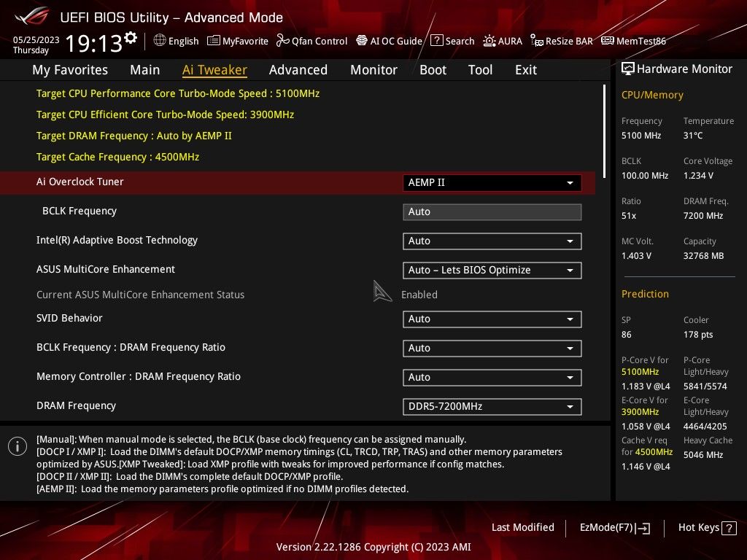This screenshot has width=747, height=560.
Task: Open the Tool tab
Action: tap(480, 70)
